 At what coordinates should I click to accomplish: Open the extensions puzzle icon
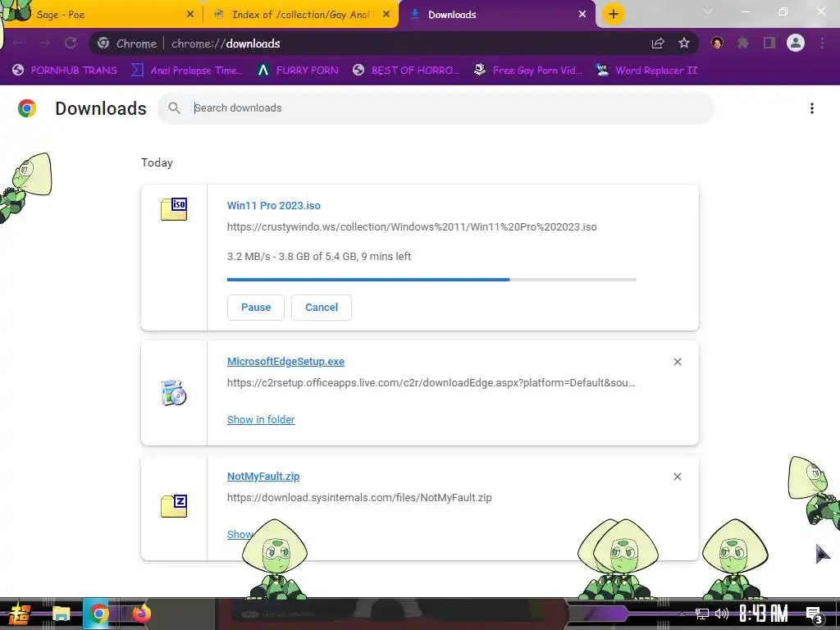(743, 43)
